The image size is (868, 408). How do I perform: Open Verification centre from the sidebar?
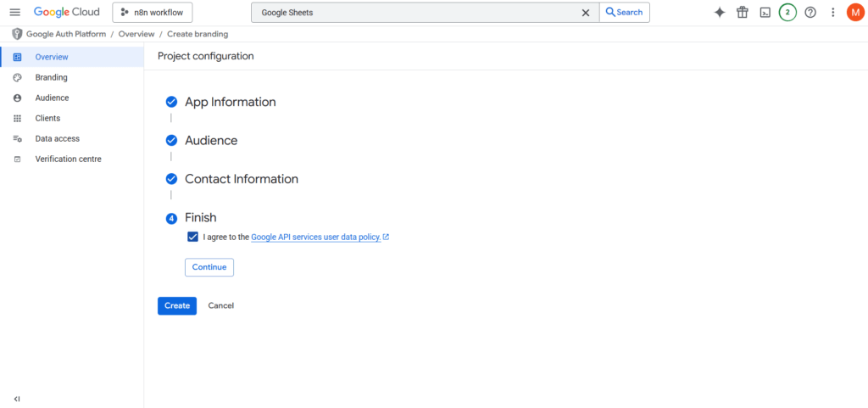(68, 159)
